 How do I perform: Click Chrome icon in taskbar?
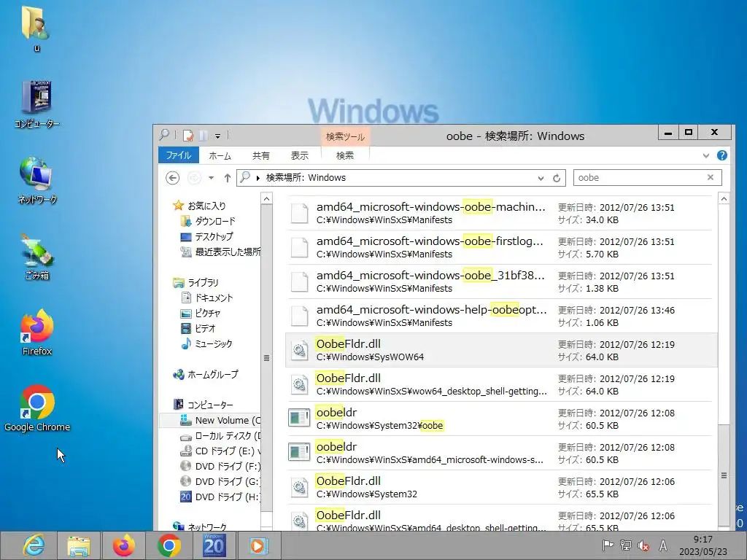[169, 545]
